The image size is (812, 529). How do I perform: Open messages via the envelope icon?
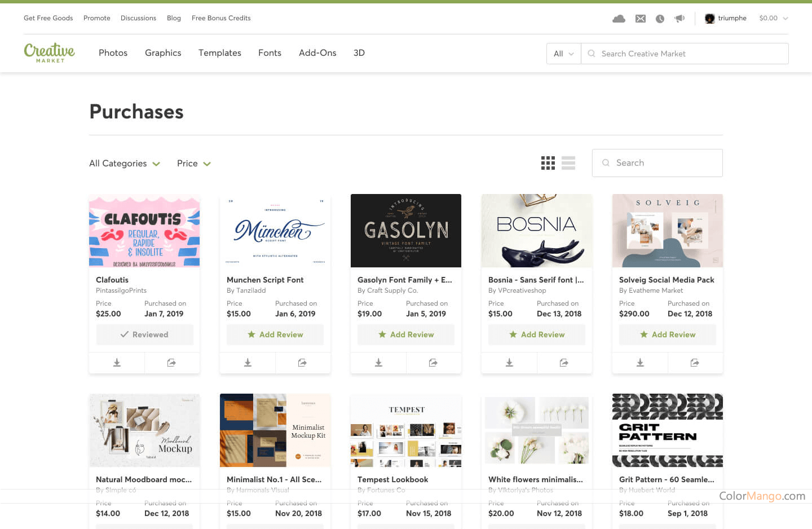(641, 18)
